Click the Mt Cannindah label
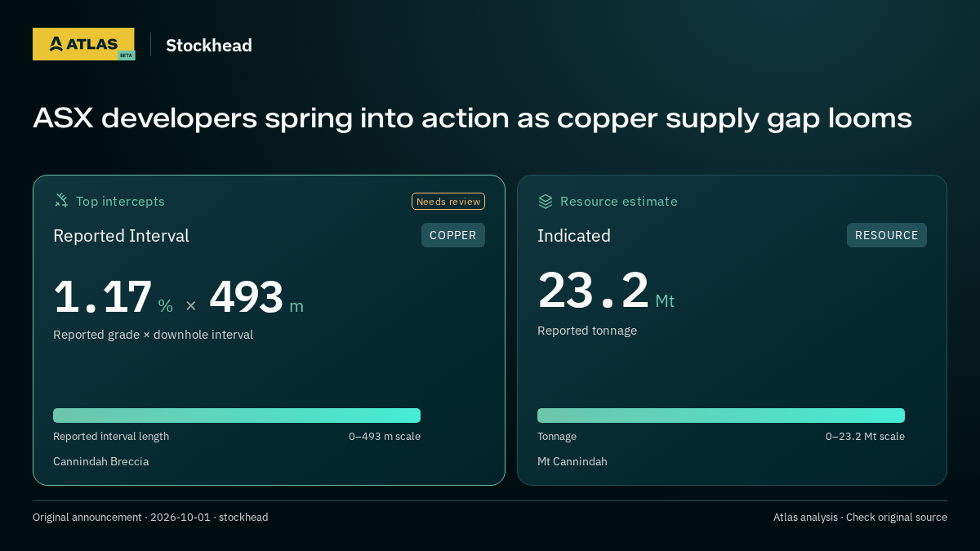980x551 pixels. click(572, 462)
